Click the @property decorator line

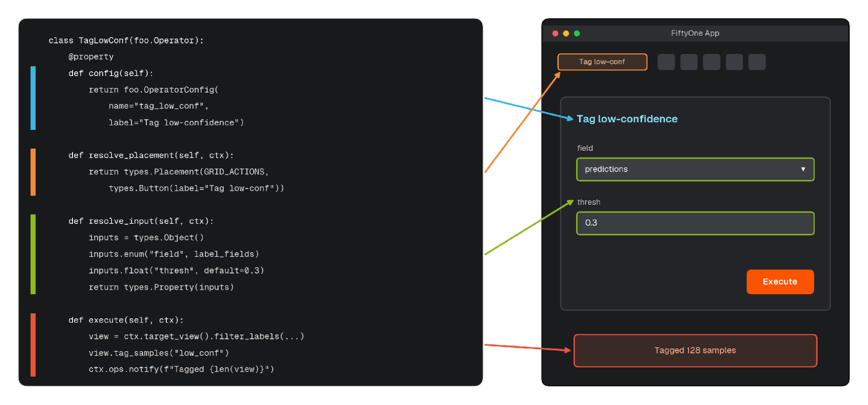click(x=91, y=57)
